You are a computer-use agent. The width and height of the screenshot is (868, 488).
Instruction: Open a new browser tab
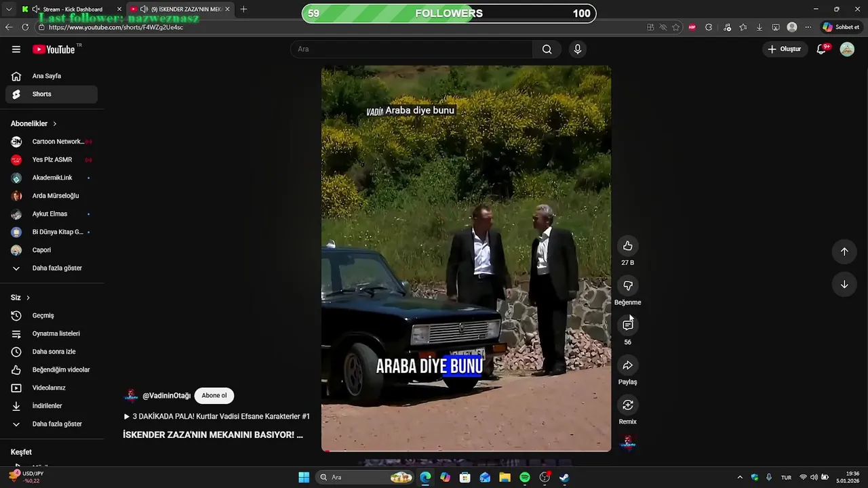pyautogui.click(x=243, y=9)
